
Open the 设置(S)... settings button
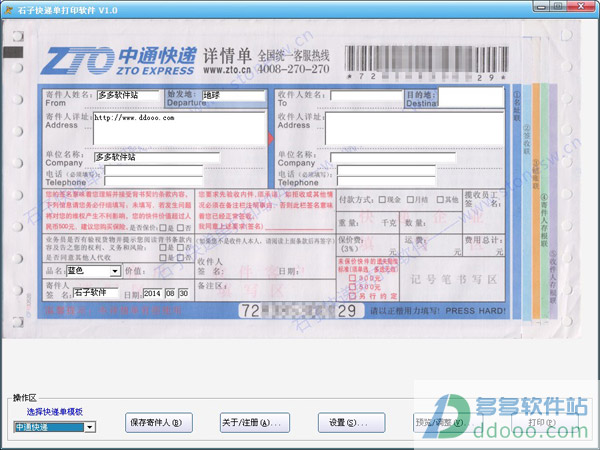point(352,423)
